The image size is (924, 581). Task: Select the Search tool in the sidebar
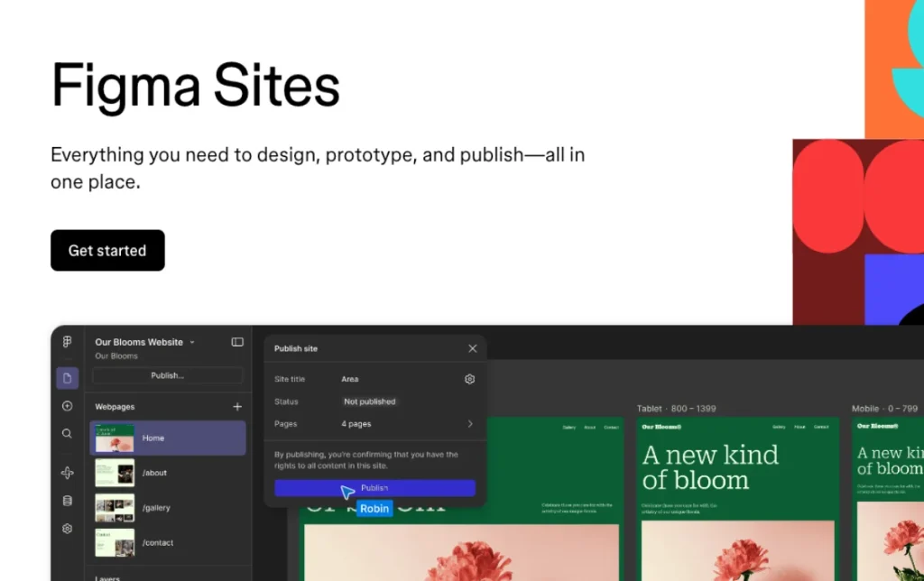pyautogui.click(x=67, y=433)
